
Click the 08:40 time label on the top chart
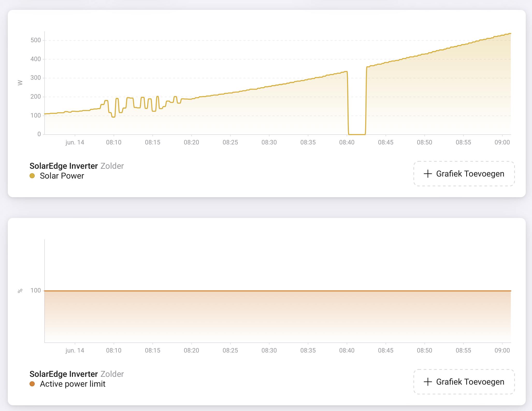[347, 142]
